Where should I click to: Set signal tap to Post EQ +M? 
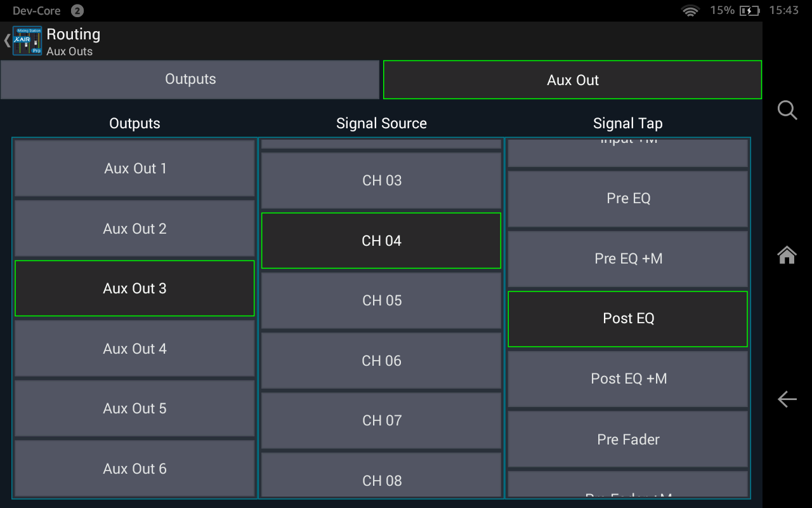click(628, 378)
